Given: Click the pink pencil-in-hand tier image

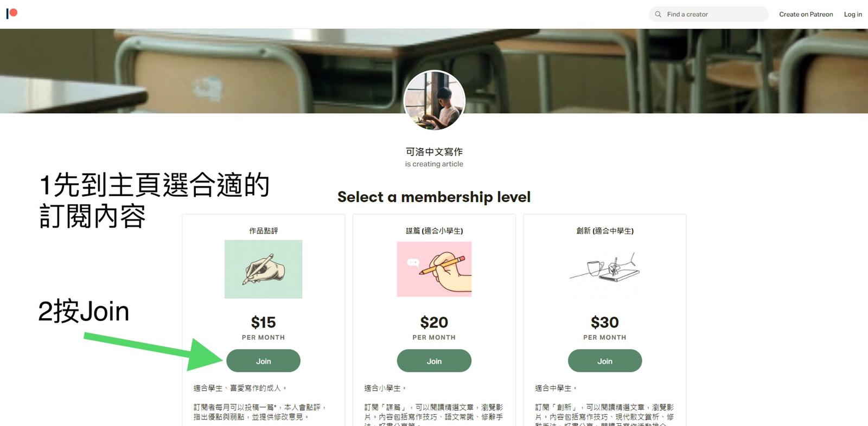Looking at the screenshot, I should [434, 269].
